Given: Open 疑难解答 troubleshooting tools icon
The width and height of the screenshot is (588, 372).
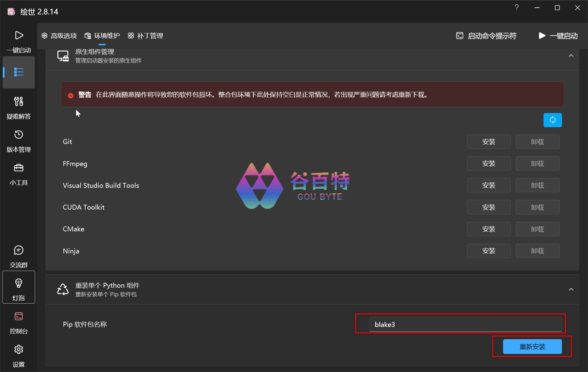Looking at the screenshot, I should pyautogui.click(x=19, y=101).
